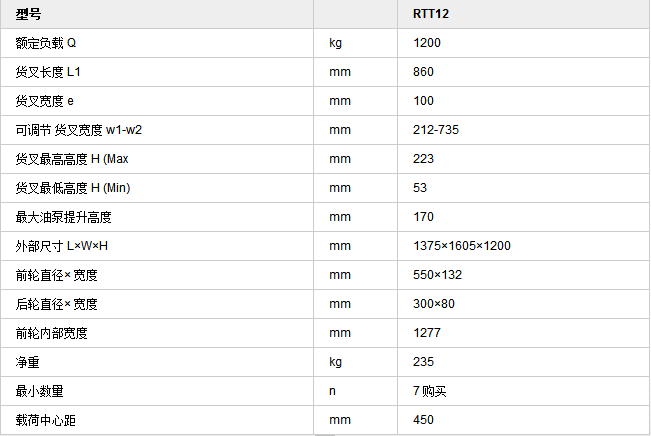Select the 1375×1605×1200 dimensions value

[462, 246]
